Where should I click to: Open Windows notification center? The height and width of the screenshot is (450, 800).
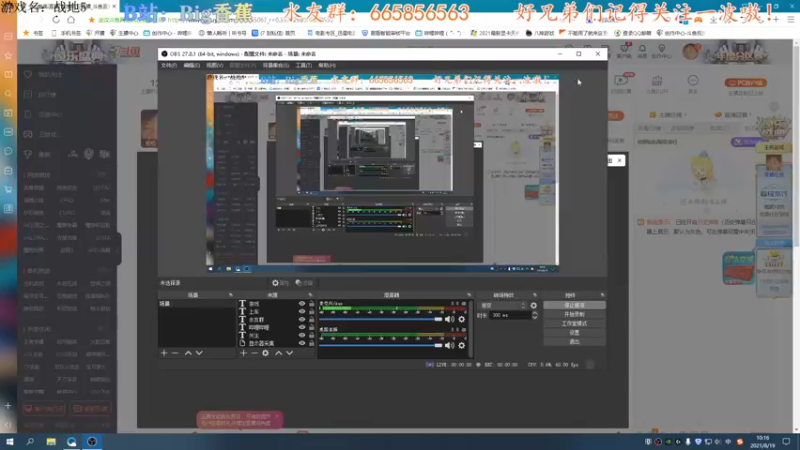(786, 441)
